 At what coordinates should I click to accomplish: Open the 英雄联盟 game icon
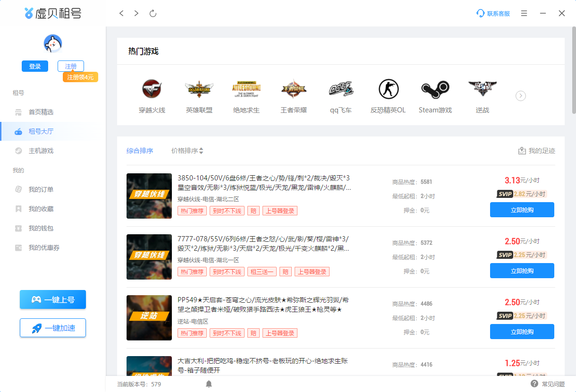click(199, 89)
